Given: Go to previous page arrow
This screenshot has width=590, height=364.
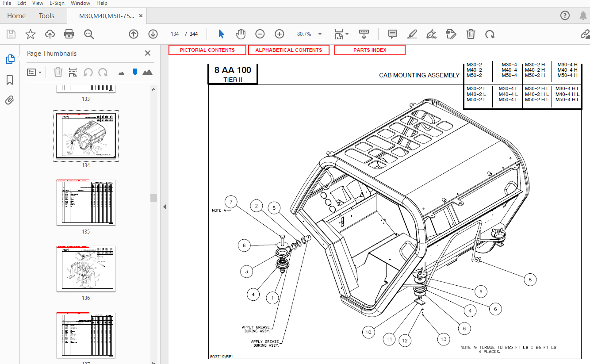Looking at the screenshot, I should pyautogui.click(x=134, y=34).
